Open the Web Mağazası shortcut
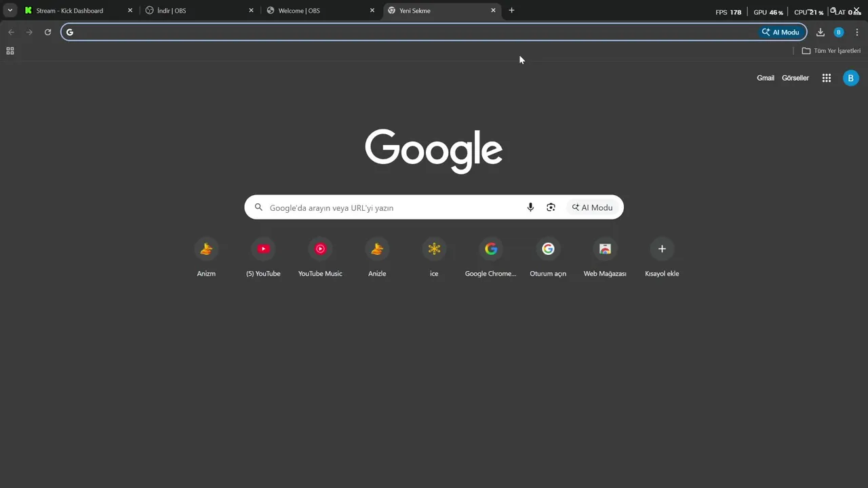 [605, 258]
